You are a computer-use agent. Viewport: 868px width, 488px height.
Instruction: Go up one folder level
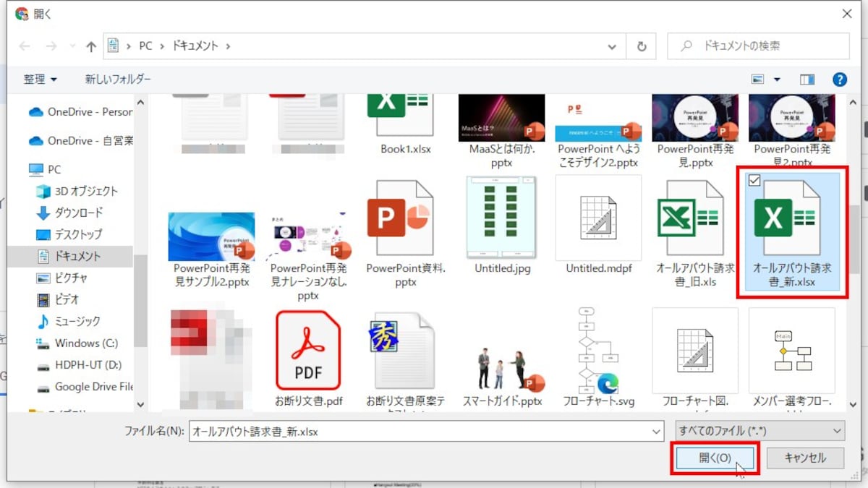coord(91,46)
